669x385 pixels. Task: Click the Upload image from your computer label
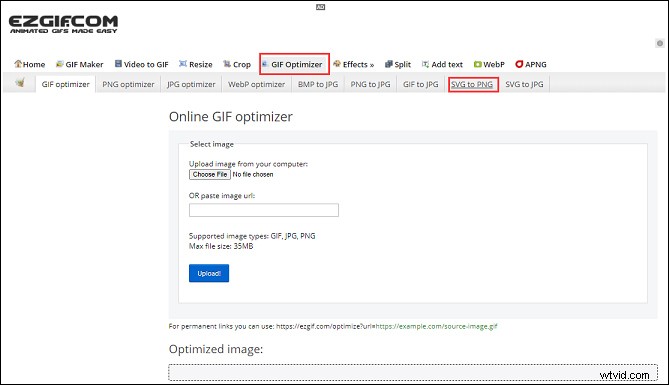click(x=248, y=164)
